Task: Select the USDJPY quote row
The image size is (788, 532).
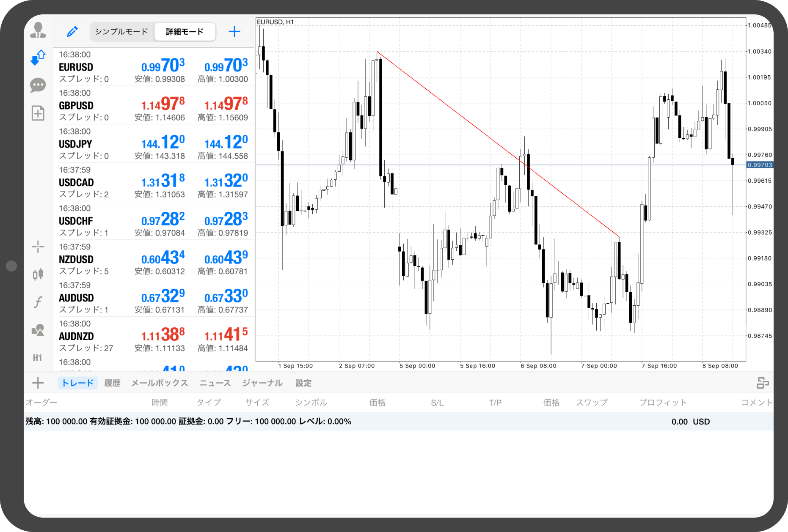Action: (154, 144)
